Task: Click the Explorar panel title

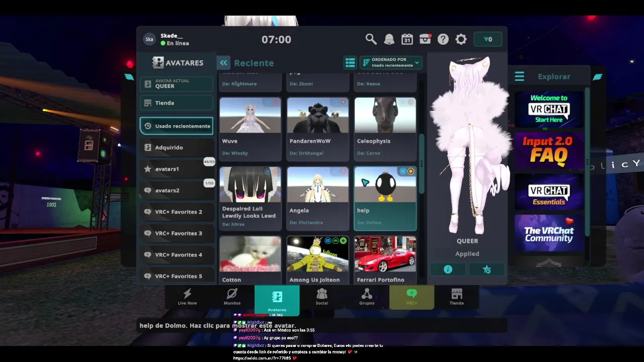Action: (x=554, y=76)
